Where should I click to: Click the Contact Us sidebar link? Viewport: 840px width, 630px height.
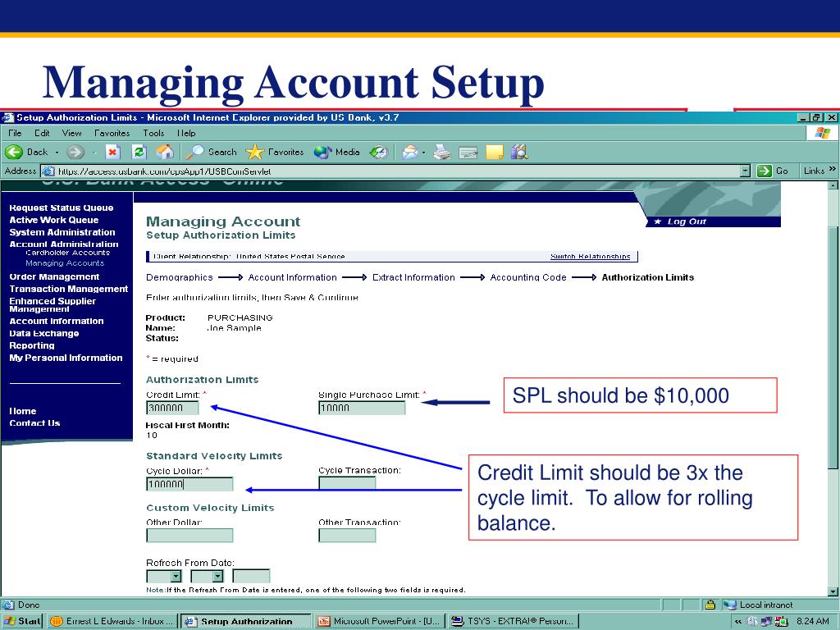[x=34, y=423]
